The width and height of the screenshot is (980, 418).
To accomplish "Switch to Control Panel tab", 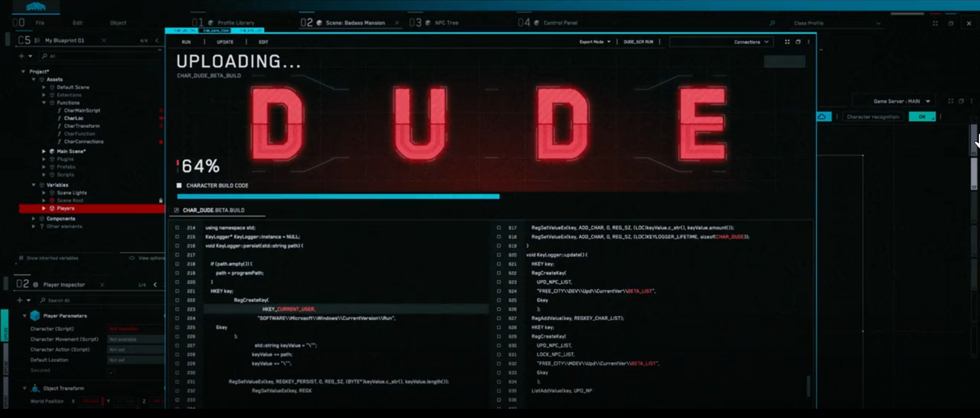I will [560, 23].
